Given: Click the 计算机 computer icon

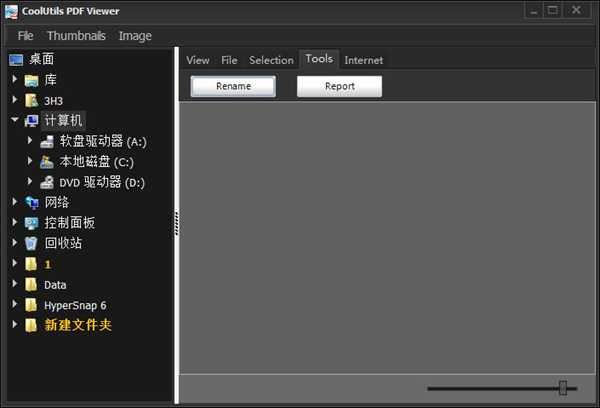Looking at the screenshot, I should click(x=31, y=121).
